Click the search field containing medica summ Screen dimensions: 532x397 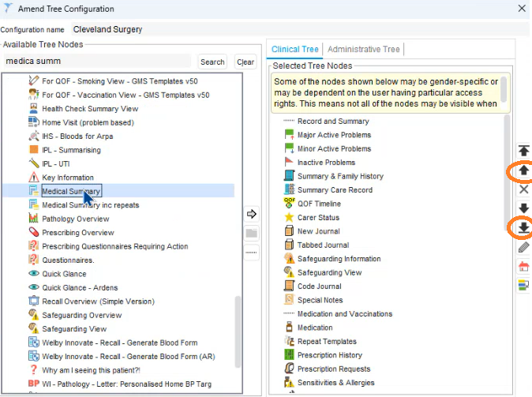98,61
